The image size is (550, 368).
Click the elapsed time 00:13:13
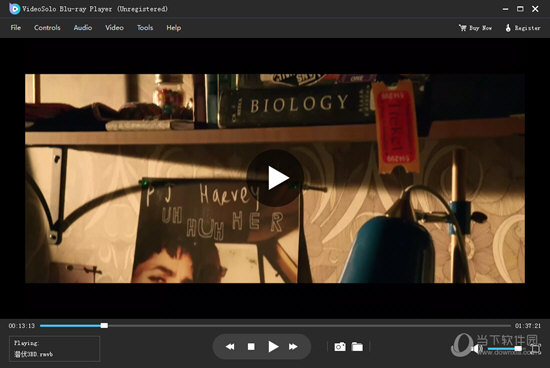(x=22, y=326)
